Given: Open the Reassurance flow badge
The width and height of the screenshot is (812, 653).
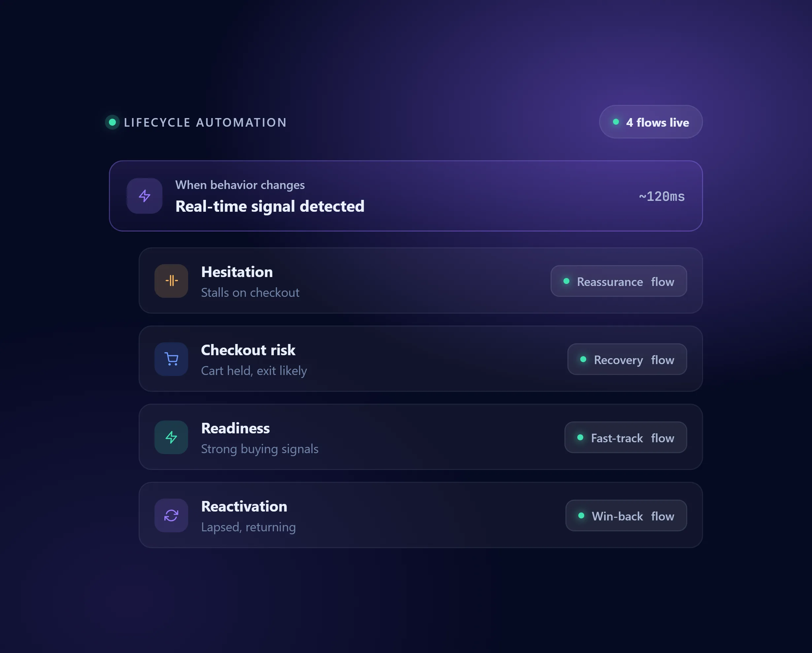Looking at the screenshot, I should (x=619, y=281).
